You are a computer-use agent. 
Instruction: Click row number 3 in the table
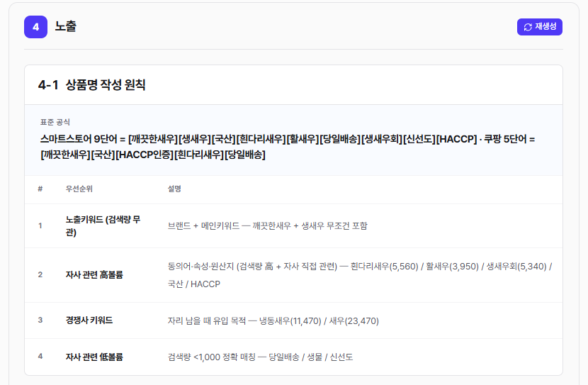(40, 320)
